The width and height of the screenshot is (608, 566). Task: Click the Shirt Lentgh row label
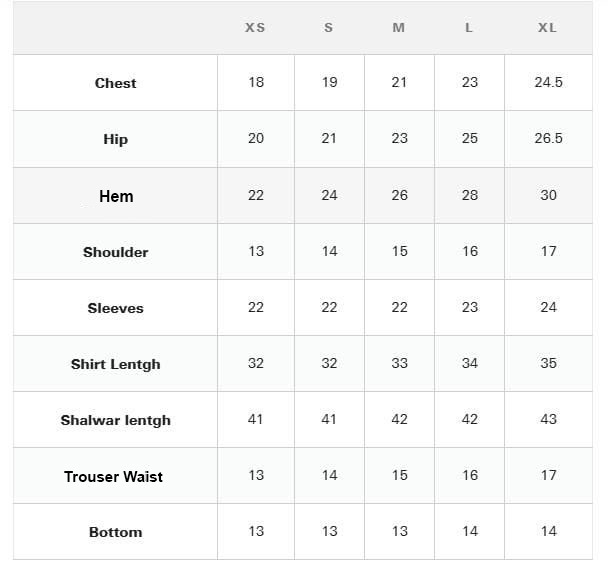[115, 364]
